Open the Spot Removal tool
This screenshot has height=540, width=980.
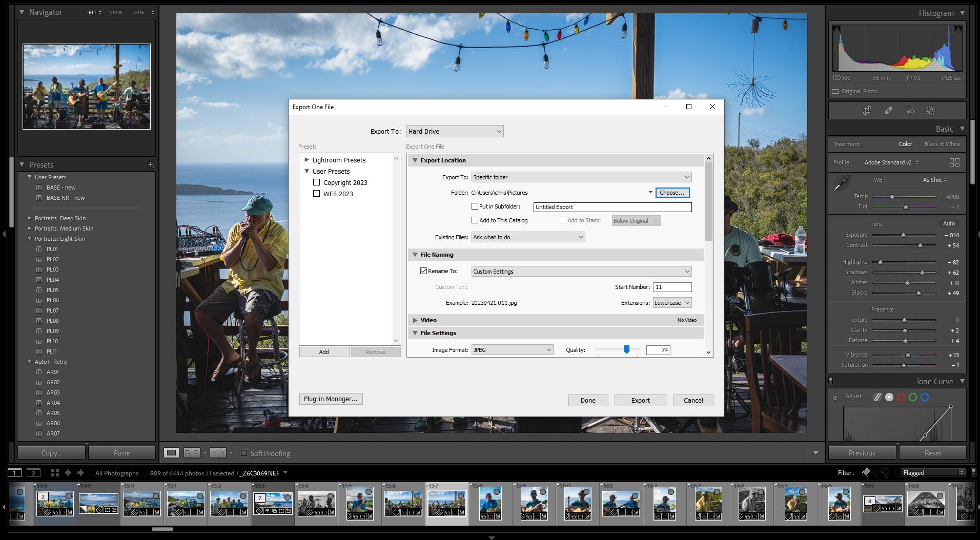[888, 111]
